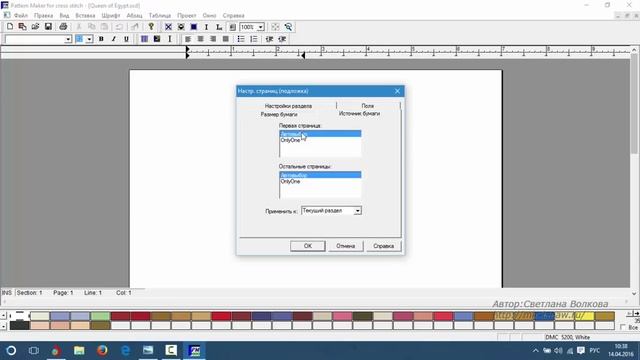Open the text color dropdown arrow

pos(89,39)
